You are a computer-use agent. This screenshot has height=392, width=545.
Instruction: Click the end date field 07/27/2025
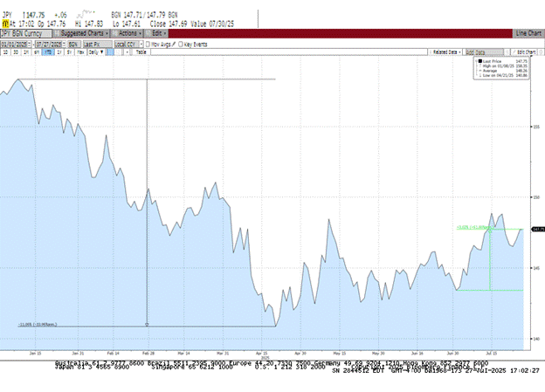(x=49, y=45)
